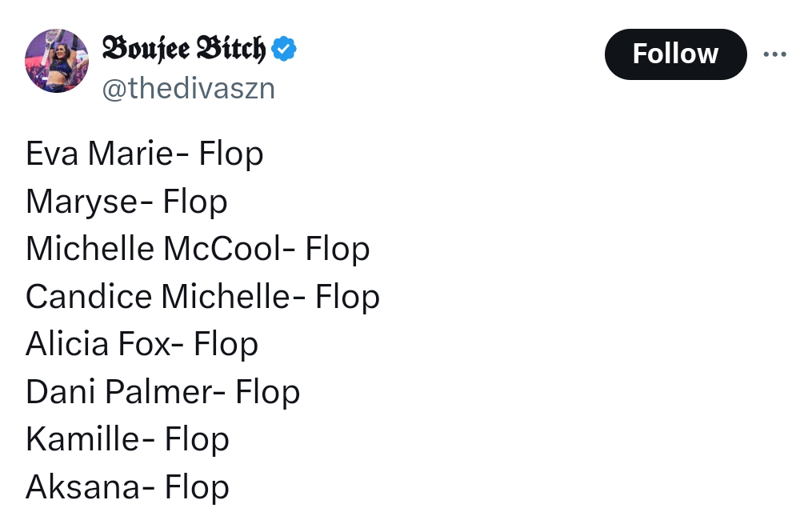Click the Follow button
The height and width of the screenshot is (532, 804).
click(x=675, y=54)
